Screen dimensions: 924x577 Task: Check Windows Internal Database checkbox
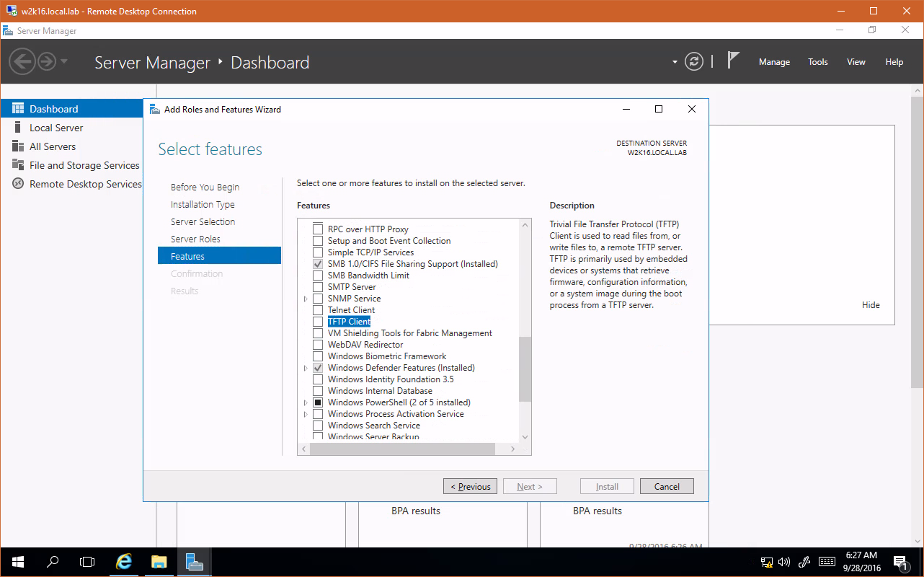(318, 391)
